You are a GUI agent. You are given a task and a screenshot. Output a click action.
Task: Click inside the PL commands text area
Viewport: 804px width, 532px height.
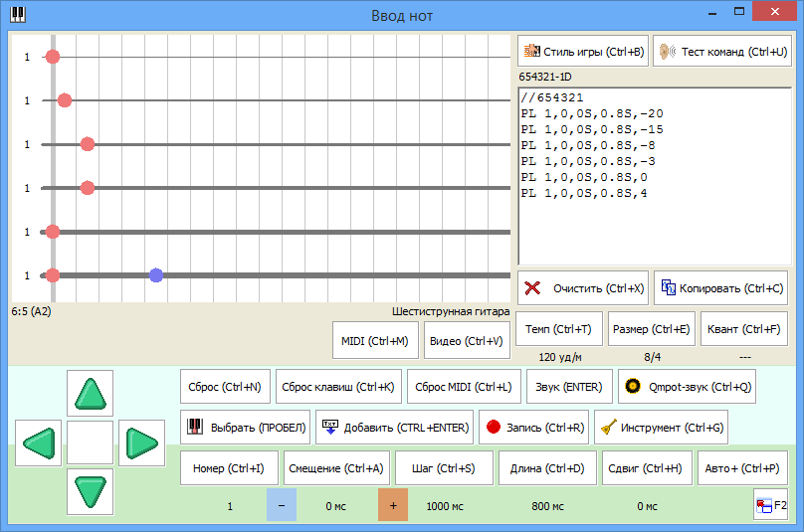[x=655, y=176]
